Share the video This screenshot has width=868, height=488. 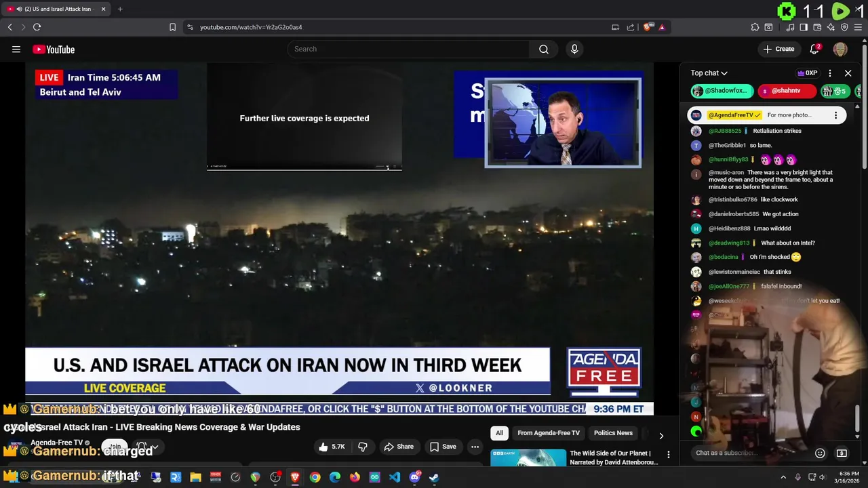coord(398,447)
